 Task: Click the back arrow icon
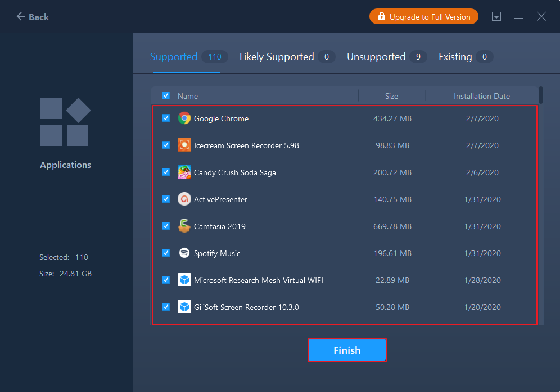(21, 16)
